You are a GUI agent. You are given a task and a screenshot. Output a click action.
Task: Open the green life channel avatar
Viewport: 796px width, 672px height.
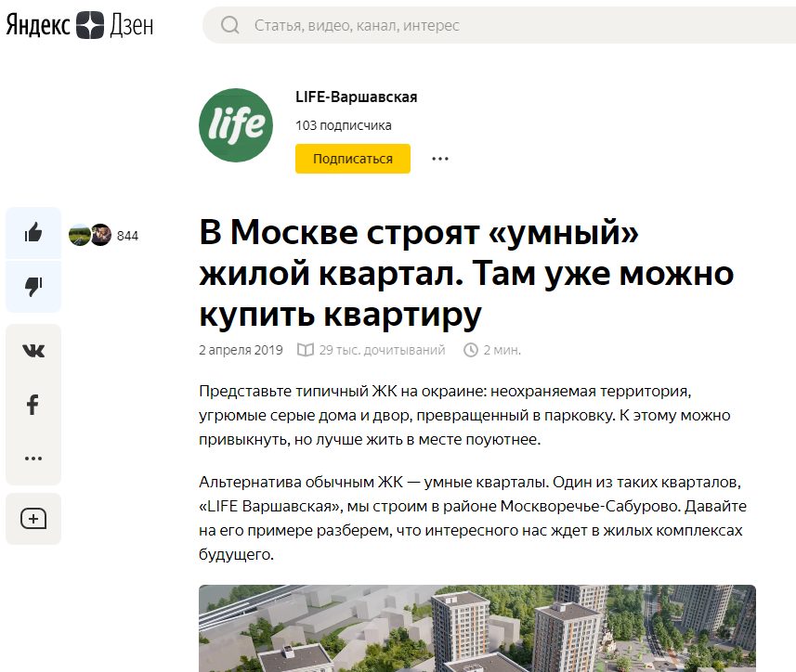236,125
